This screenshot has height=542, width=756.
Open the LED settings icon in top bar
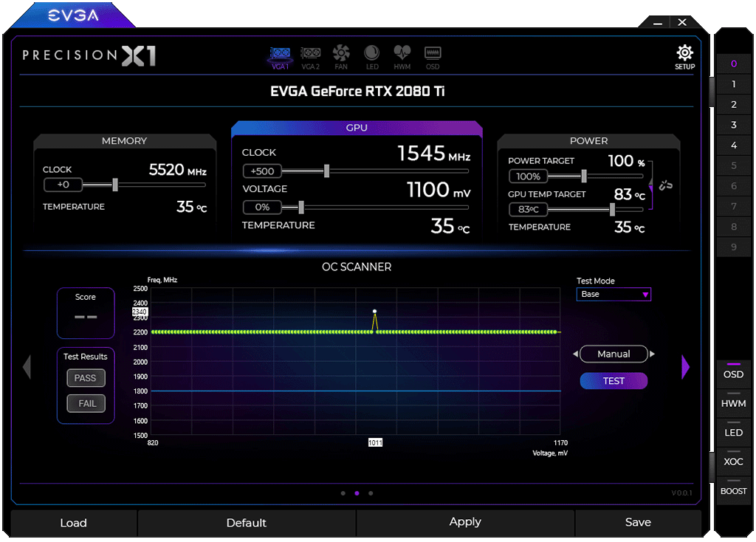372,58
